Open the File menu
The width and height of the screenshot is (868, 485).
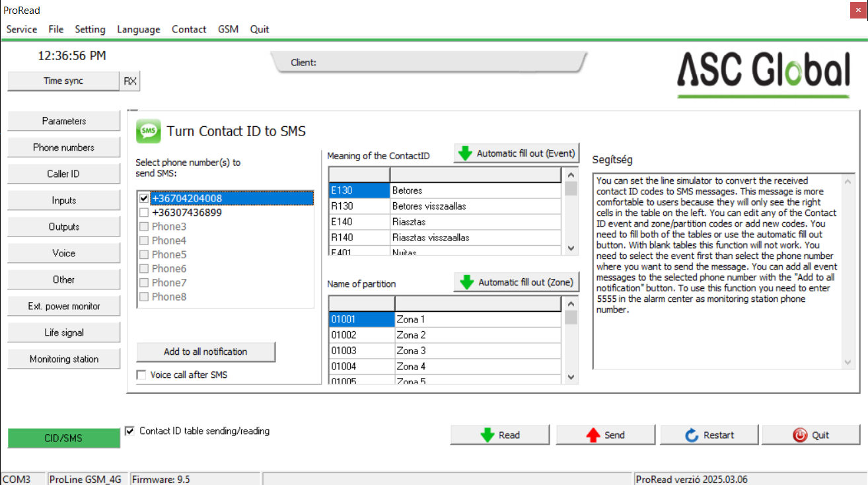point(56,29)
